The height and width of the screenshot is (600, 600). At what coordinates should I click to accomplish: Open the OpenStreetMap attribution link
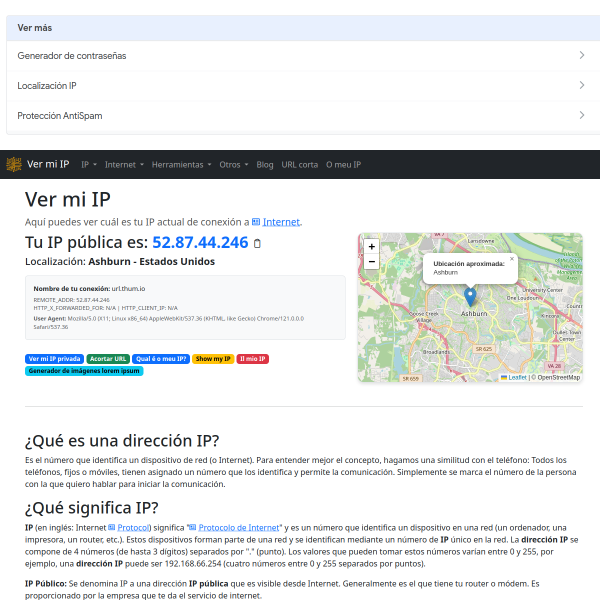coord(559,378)
